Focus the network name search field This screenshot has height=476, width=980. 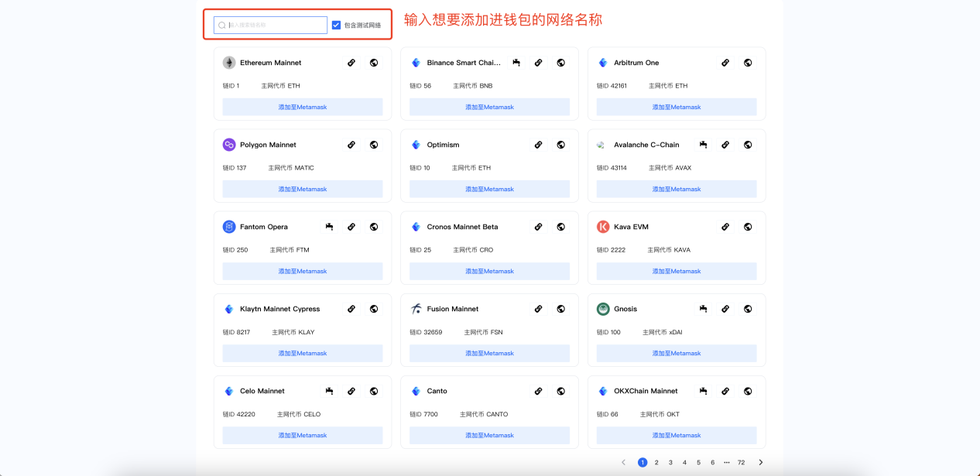pyautogui.click(x=271, y=26)
